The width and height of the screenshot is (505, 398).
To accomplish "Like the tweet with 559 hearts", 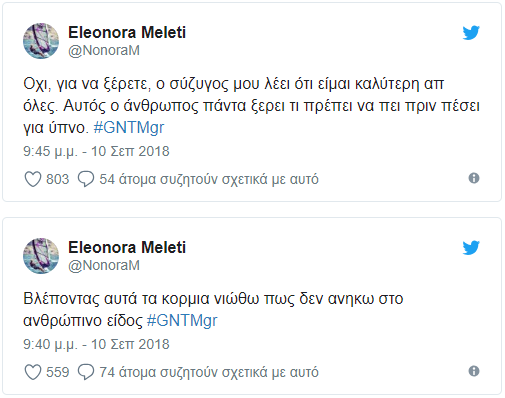I will click(33, 372).
